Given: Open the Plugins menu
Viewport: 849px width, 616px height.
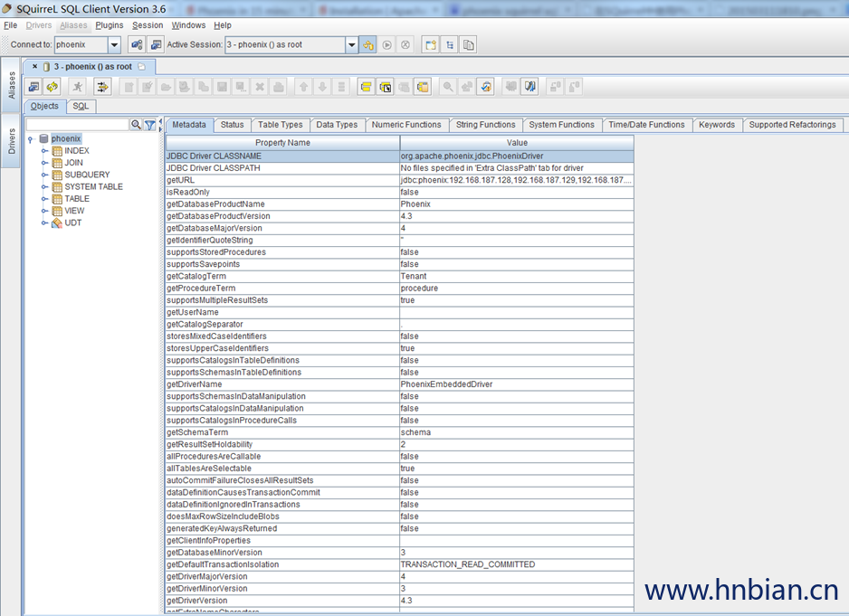Looking at the screenshot, I should pos(110,25).
